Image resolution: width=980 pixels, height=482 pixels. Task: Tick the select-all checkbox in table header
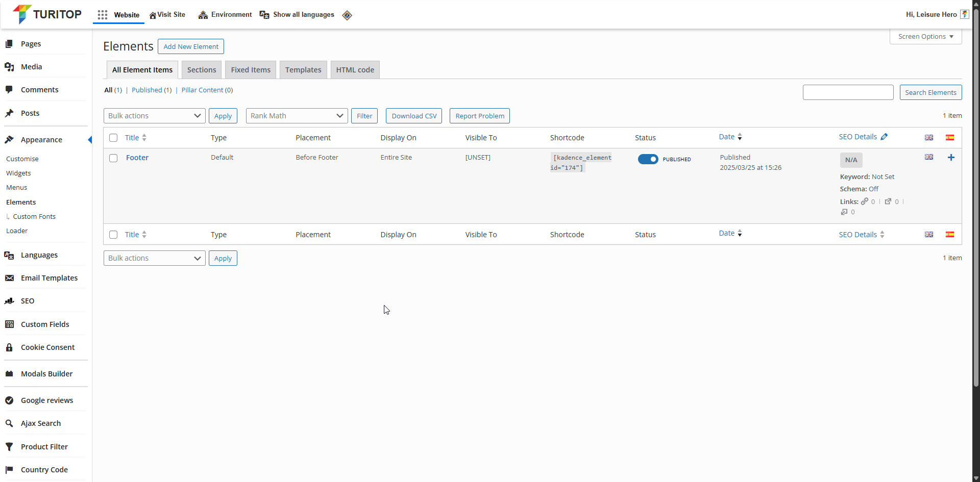(113, 138)
